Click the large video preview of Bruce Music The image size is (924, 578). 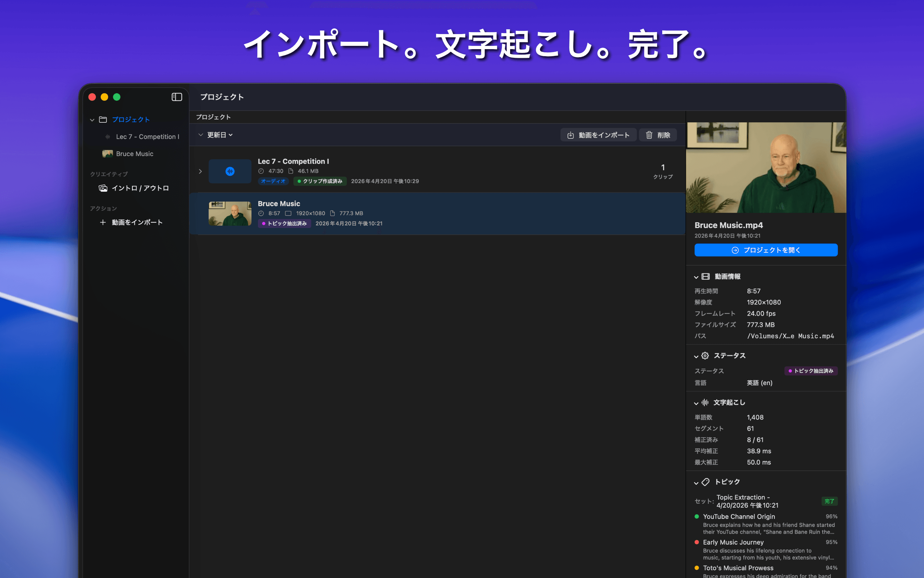pyautogui.click(x=766, y=167)
